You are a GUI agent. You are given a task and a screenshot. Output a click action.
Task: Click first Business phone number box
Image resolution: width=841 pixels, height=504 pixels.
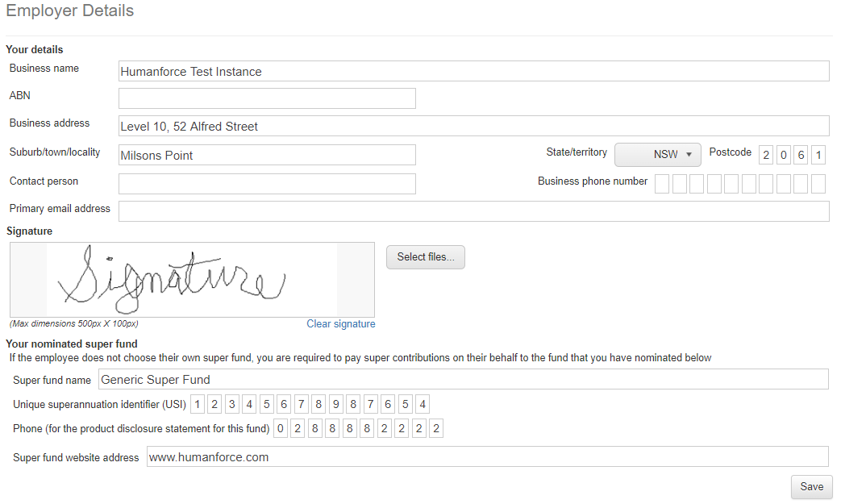pos(662,184)
